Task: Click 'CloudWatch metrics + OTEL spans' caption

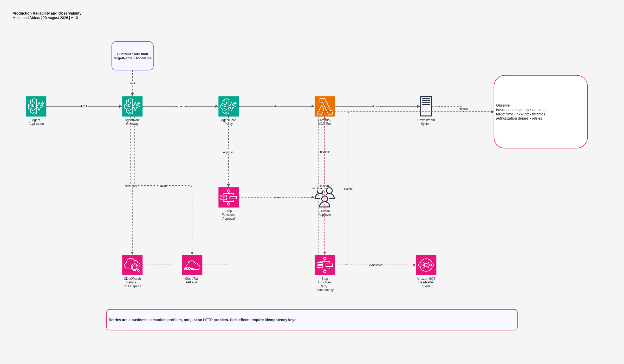Action: [x=132, y=282]
